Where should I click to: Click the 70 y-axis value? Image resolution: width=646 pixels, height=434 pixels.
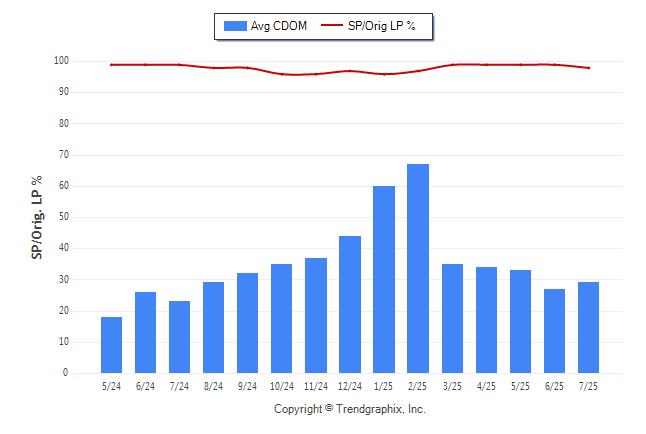[x=64, y=155]
